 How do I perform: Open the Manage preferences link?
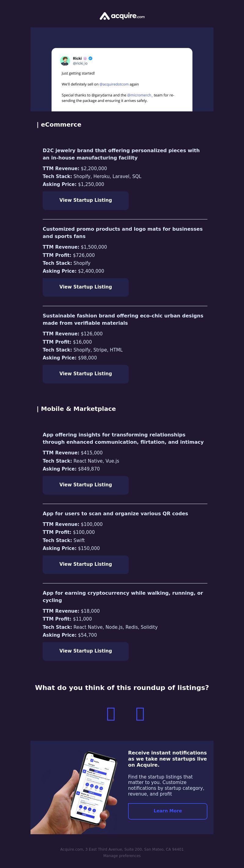tap(122, 856)
